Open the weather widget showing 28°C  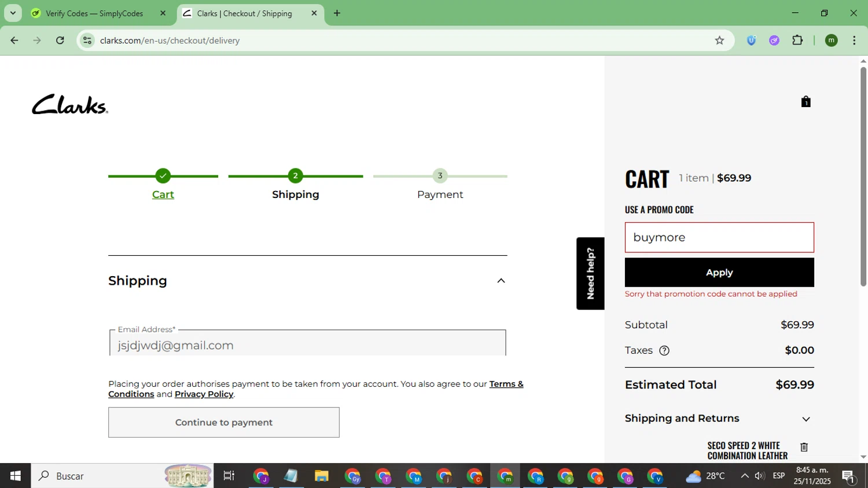point(705,476)
